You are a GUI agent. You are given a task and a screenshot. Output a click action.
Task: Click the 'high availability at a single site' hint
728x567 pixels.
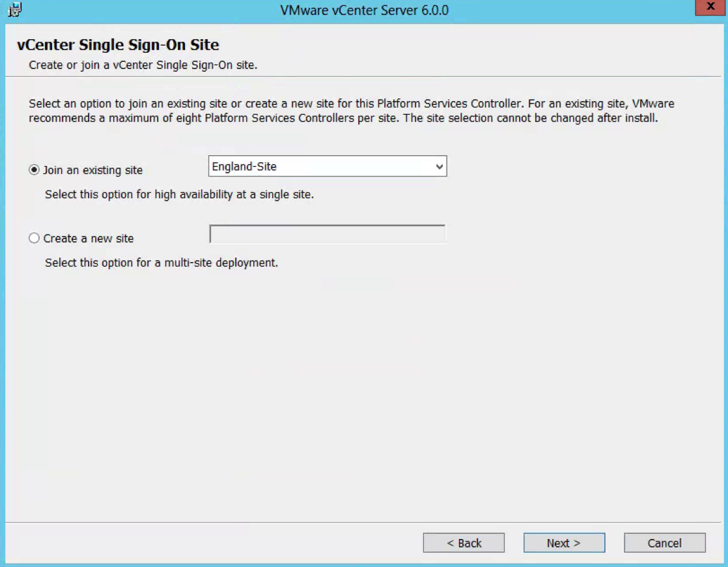(x=179, y=194)
